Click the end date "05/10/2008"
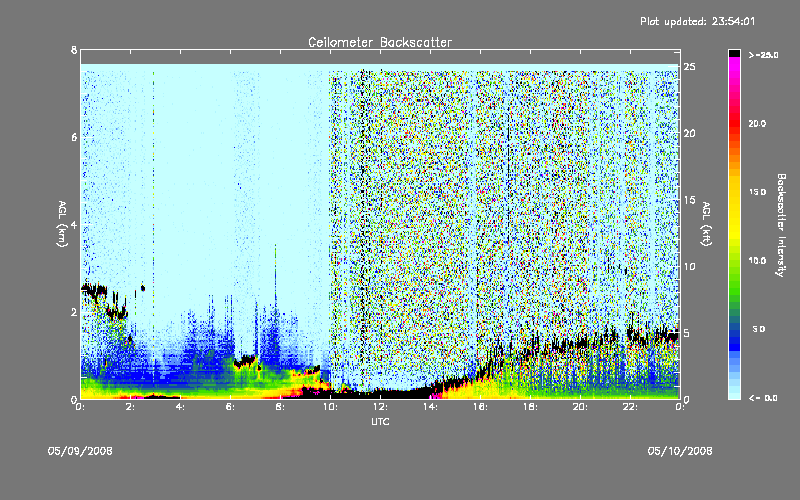 [x=680, y=451]
